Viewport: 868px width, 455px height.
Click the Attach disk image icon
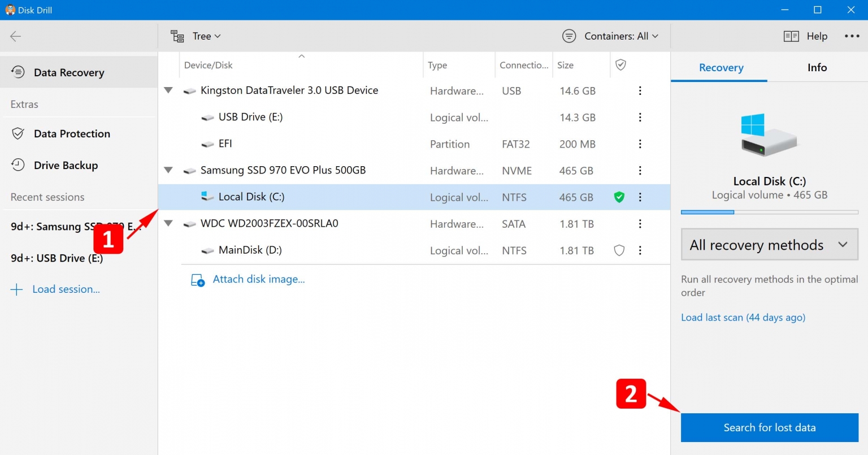tap(197, 279)
